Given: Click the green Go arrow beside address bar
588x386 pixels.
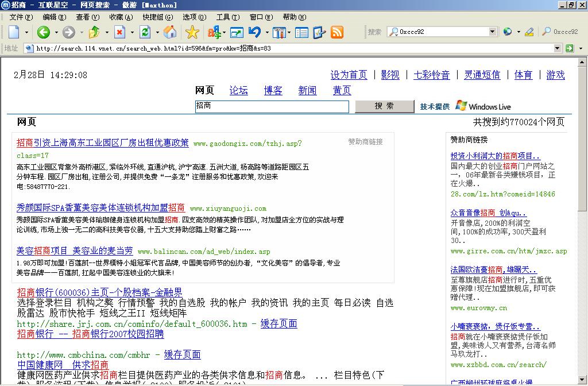Looking at the screenshot, I should (x=570, y=48).
